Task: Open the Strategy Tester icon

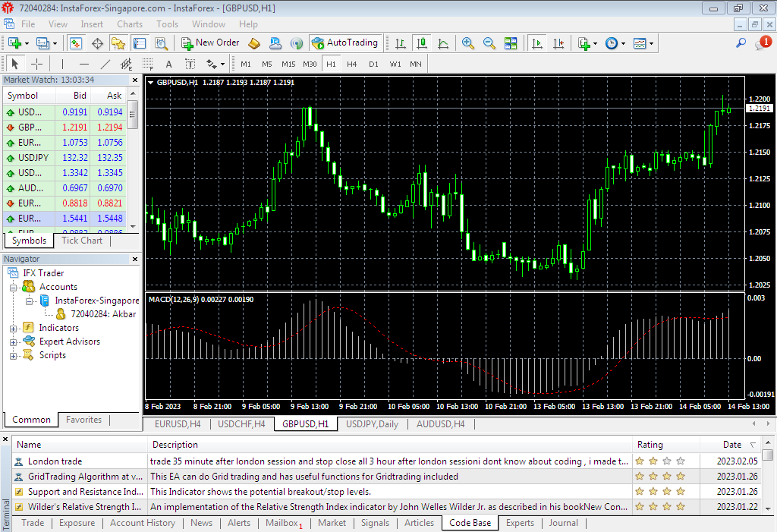Action: 161,43
